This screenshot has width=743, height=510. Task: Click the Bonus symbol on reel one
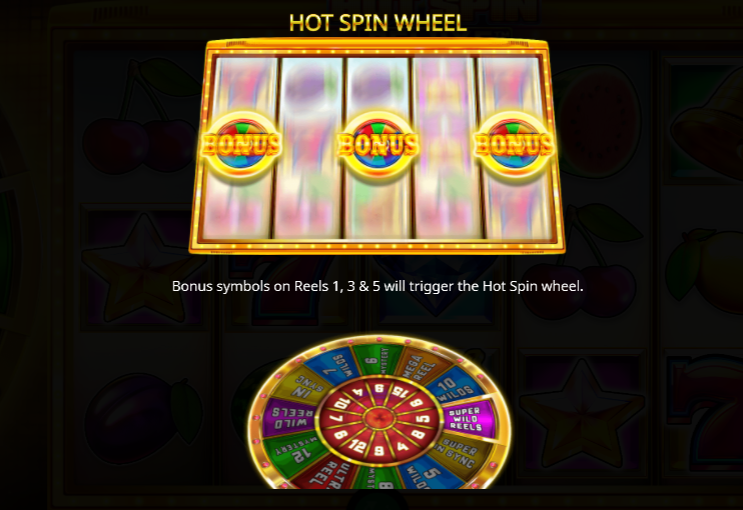click(240, 144)
